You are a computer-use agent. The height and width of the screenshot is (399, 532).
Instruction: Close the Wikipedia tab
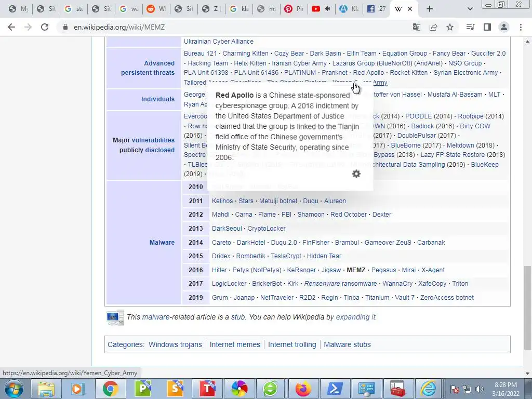point(410,9)
